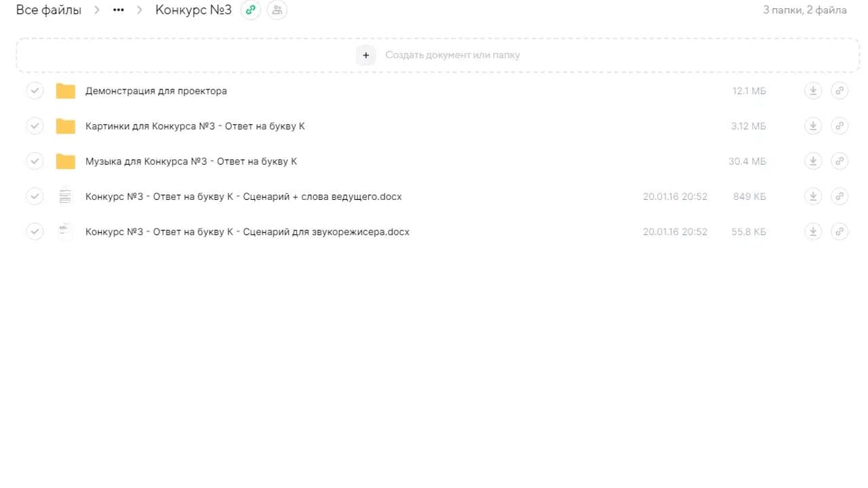Download the Сценарий + слова ведущего.docx file
The height and width of the screenshot is (488, 868).
click(812, 197)
